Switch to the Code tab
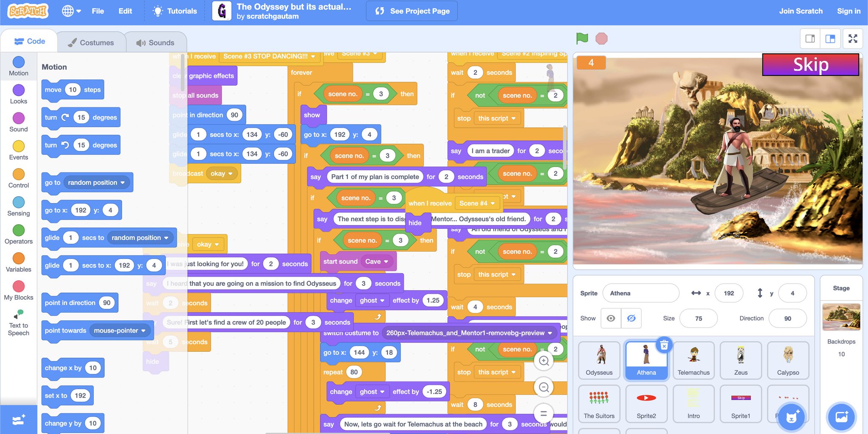 click(x=30, y=41)
